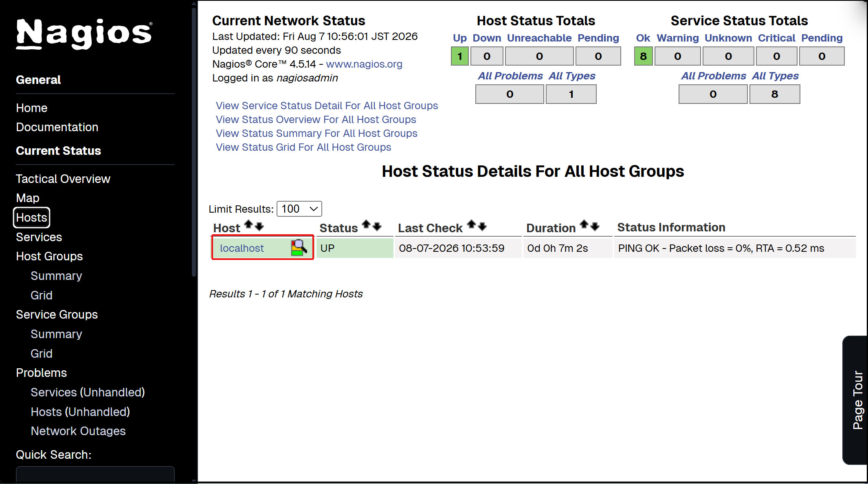This screenshot has width=868, height=484.
Task: Sort Host column ascending with up arrow
Action: (248, 224)
